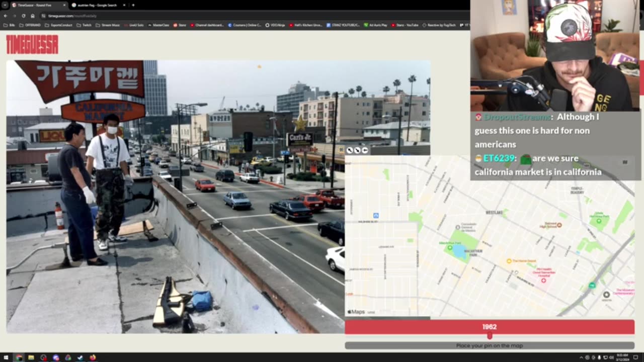Viewport: 644px width, 362px height.
Task: Click the year value 1962 bar
Action: point(490,327)
